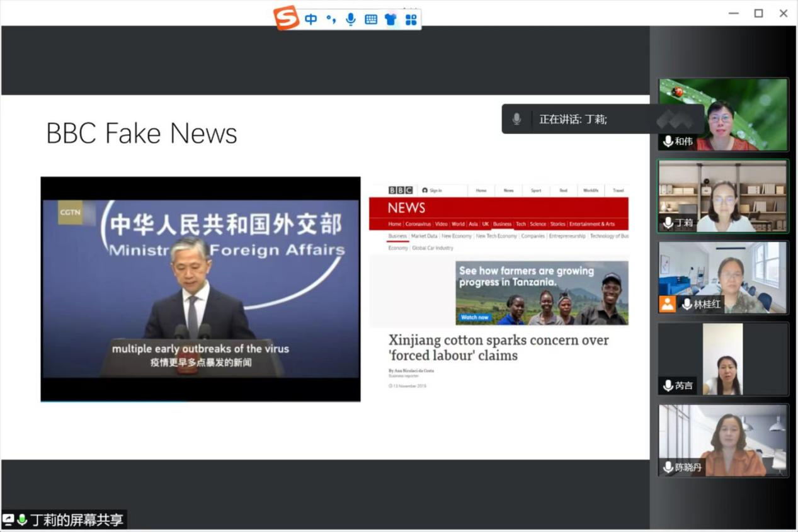Click the Sign in link on BBC page
Image resolution: width=798 pixels, height=532 pixels.
coord(432,190)
